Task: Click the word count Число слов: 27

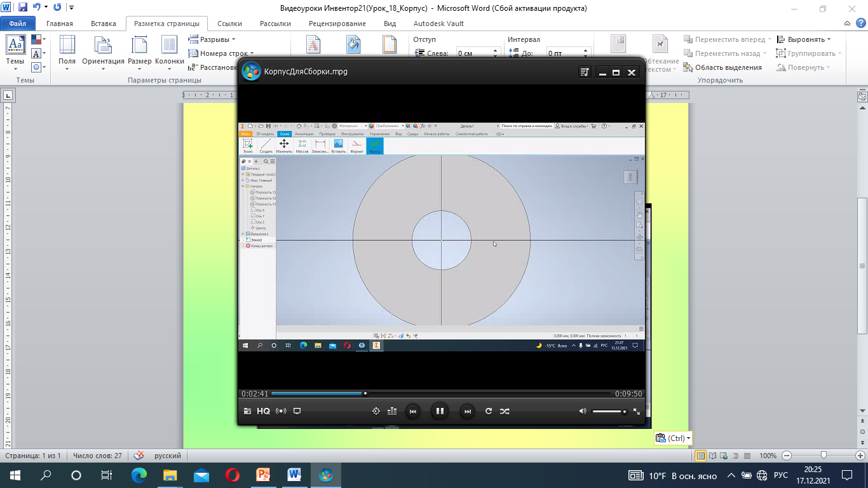Action: click(x=97, y=456)
